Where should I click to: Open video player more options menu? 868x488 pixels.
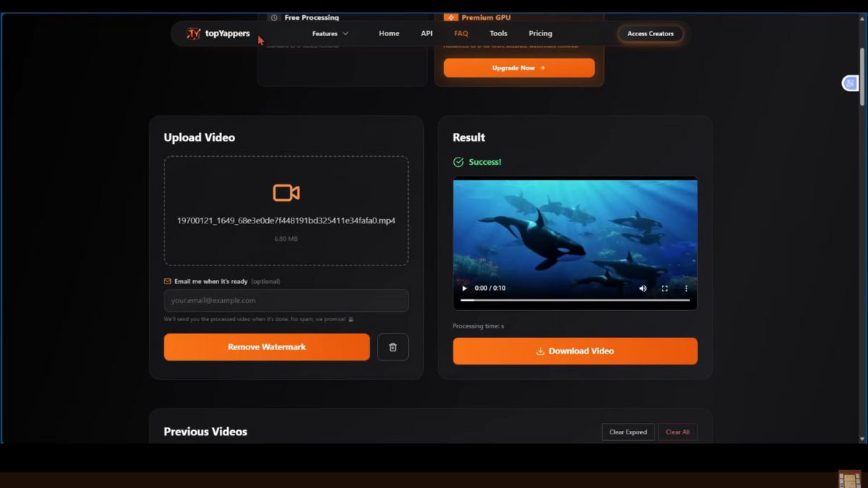click(686, 288)
